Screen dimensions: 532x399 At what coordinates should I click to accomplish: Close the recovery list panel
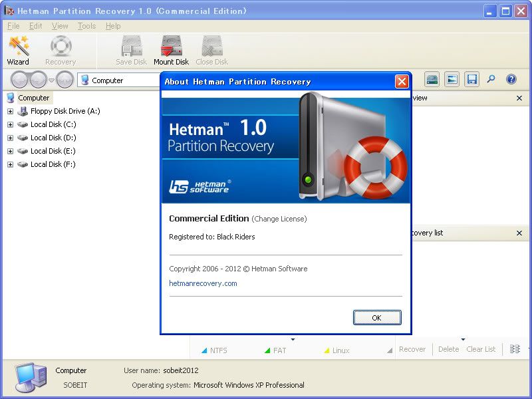519,233
